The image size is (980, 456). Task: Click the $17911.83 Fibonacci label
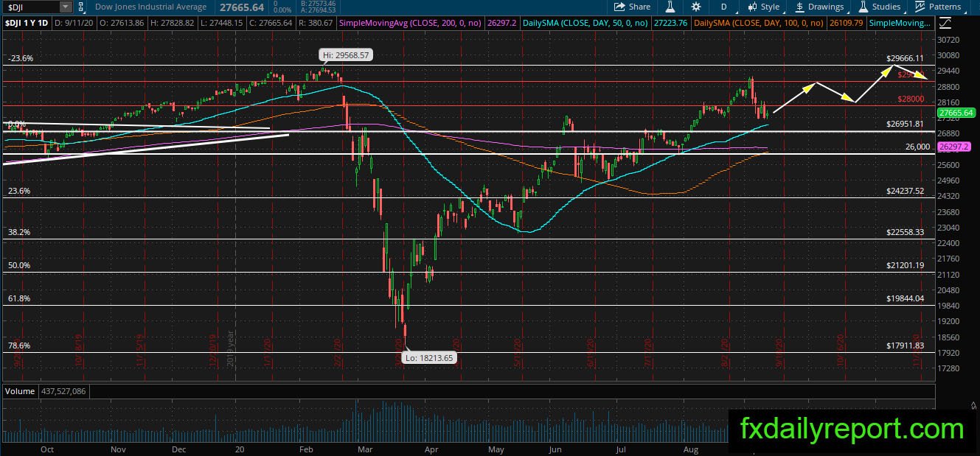point(905,345)
